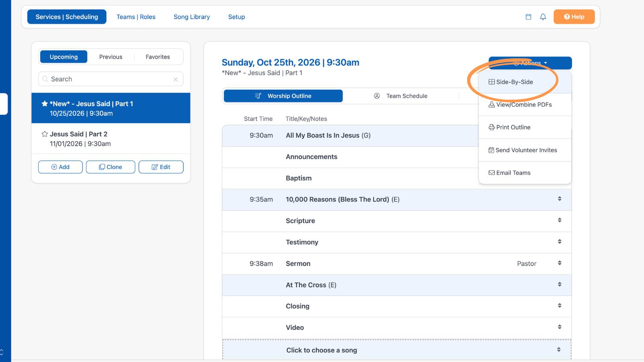
Task: Open notifications bell icon
Action: pos(543,17)
